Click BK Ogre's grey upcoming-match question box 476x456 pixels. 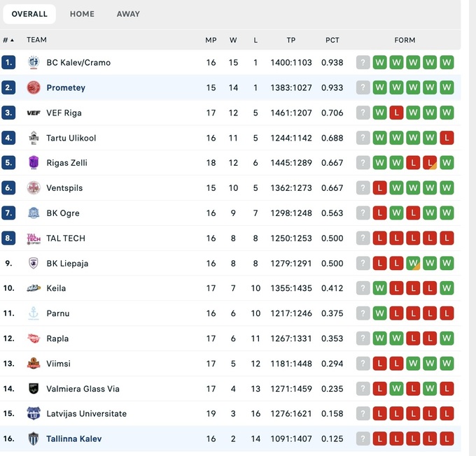point(363,213)
